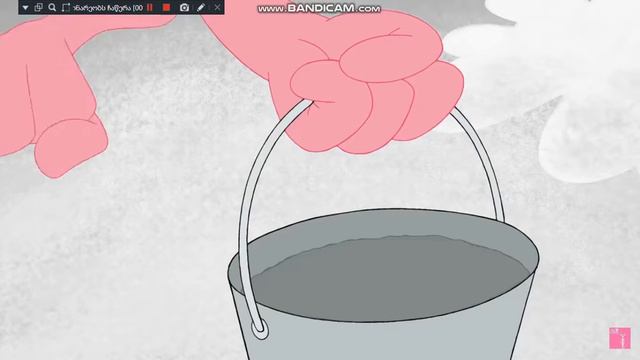Viewport: 640px width, 360px height.
Task: Take a screenshot with the camera icon
Action: (x=184, y=7)
